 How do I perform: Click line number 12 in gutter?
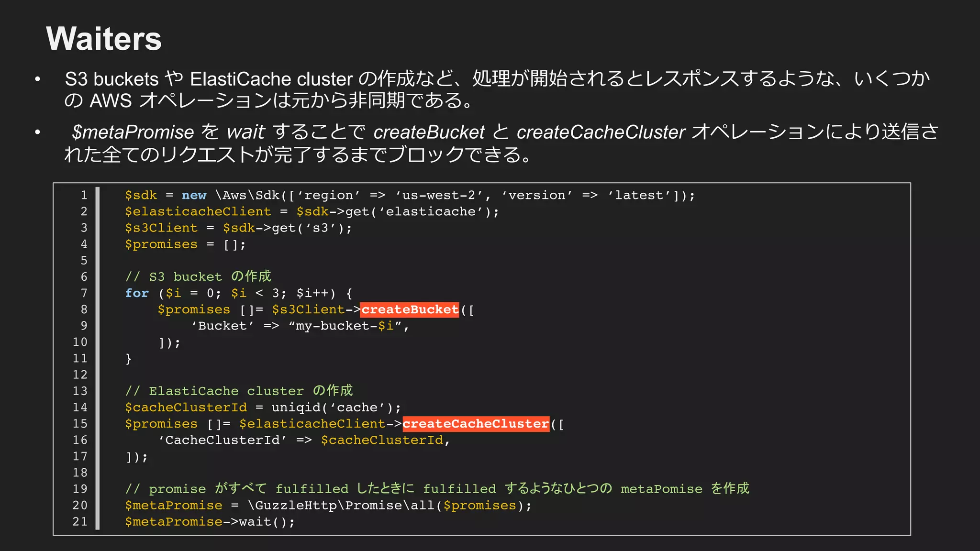pos(80,375)
